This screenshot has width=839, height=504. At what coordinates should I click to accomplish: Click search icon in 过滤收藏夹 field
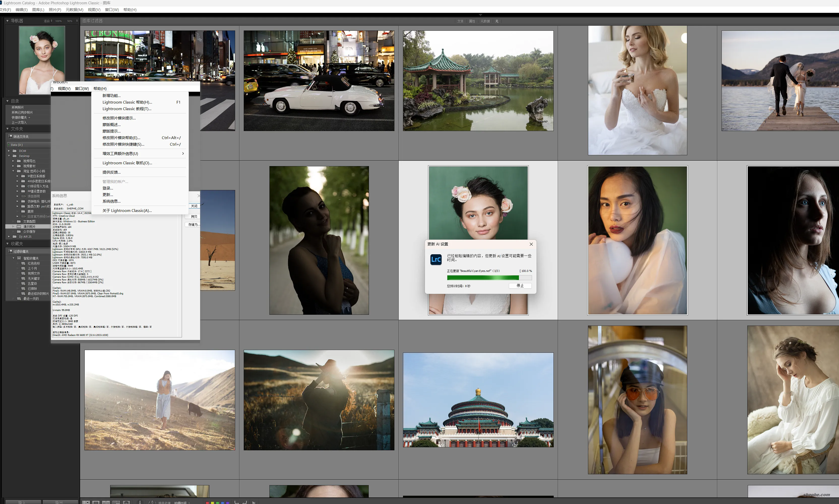pyautogui.click(x=11, y=251)
